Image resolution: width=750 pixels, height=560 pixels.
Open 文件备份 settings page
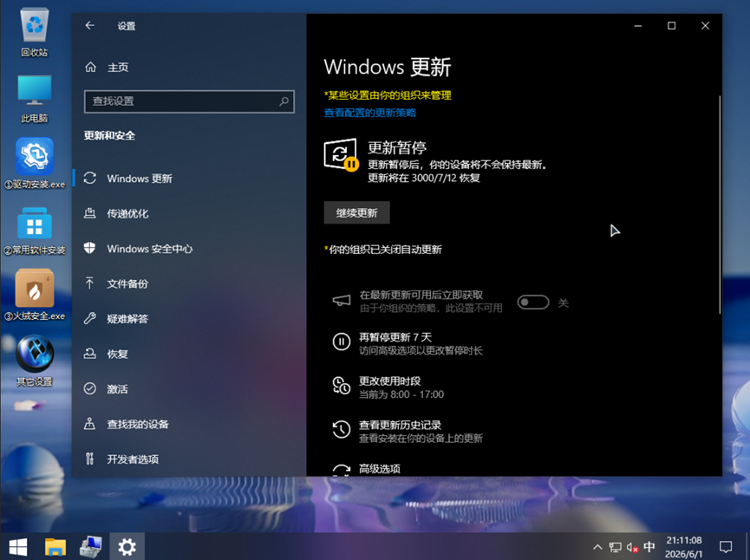189,283
